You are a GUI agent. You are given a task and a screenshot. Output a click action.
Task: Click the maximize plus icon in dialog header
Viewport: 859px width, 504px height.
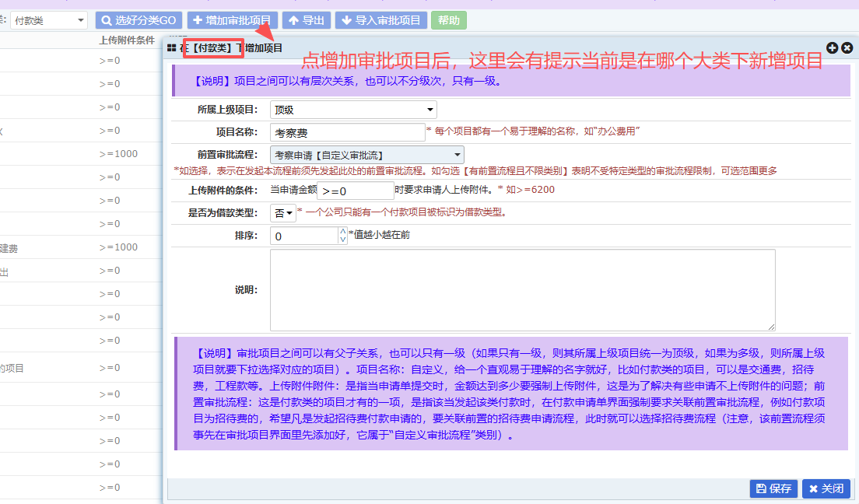pyautogui.click(x=833, y=48)
